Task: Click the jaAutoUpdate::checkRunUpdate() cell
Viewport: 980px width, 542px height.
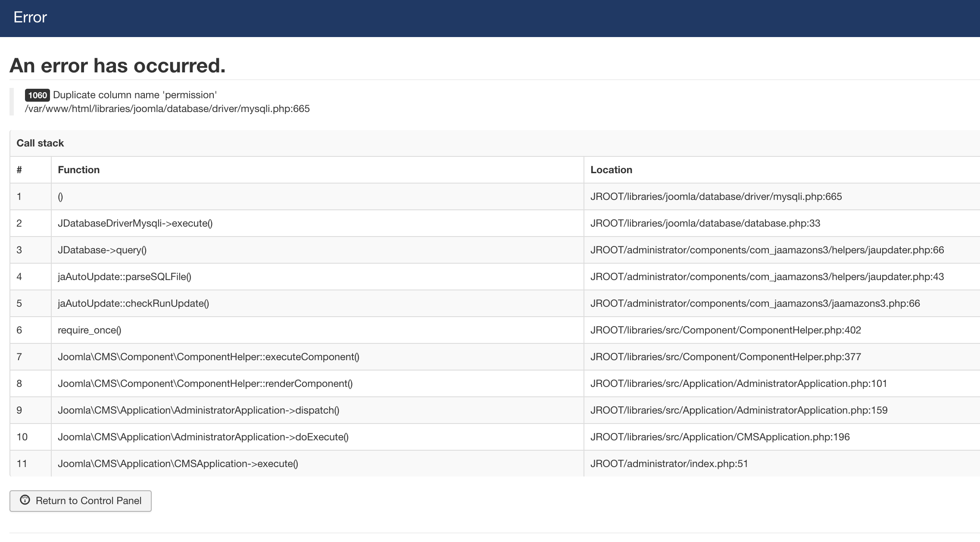Action: coord(133,304)
